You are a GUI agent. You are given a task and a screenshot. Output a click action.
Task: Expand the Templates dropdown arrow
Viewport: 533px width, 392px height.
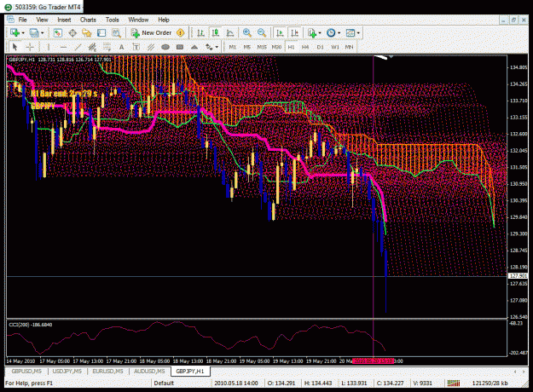click(358, 33)
